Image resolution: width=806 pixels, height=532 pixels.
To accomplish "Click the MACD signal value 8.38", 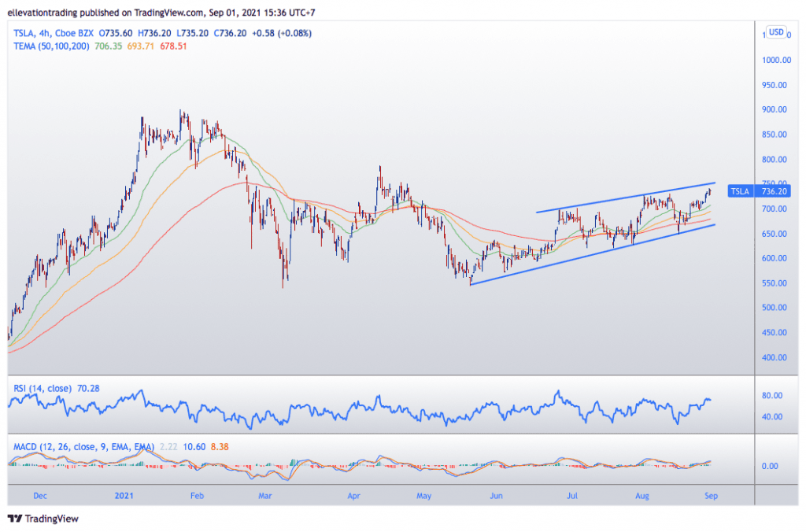I will [x=220, y=447].
